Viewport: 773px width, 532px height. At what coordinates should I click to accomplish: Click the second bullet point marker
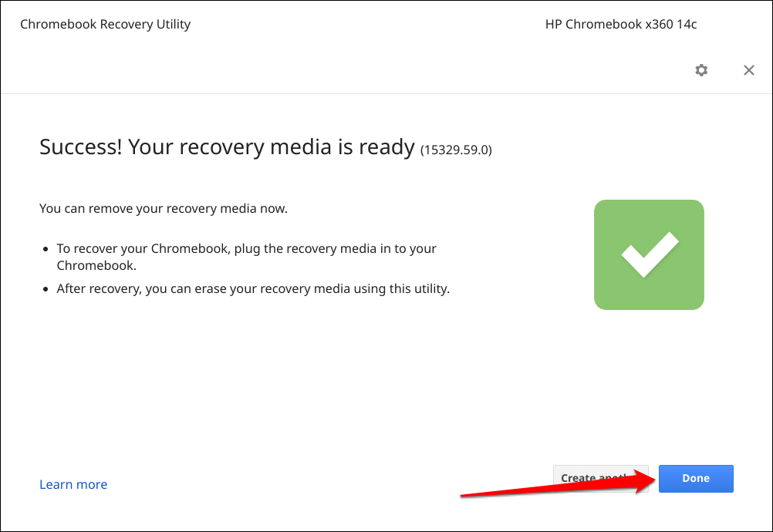coord(46,289)
